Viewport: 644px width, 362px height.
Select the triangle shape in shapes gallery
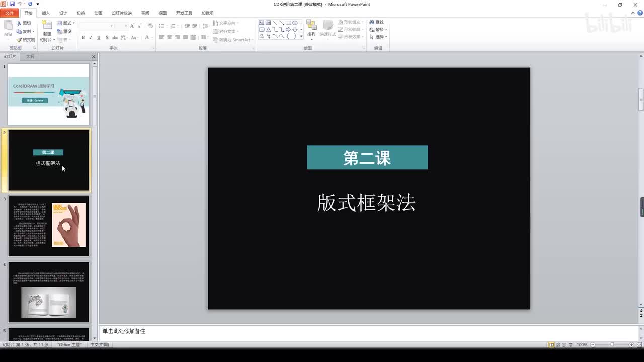point(268,29)
